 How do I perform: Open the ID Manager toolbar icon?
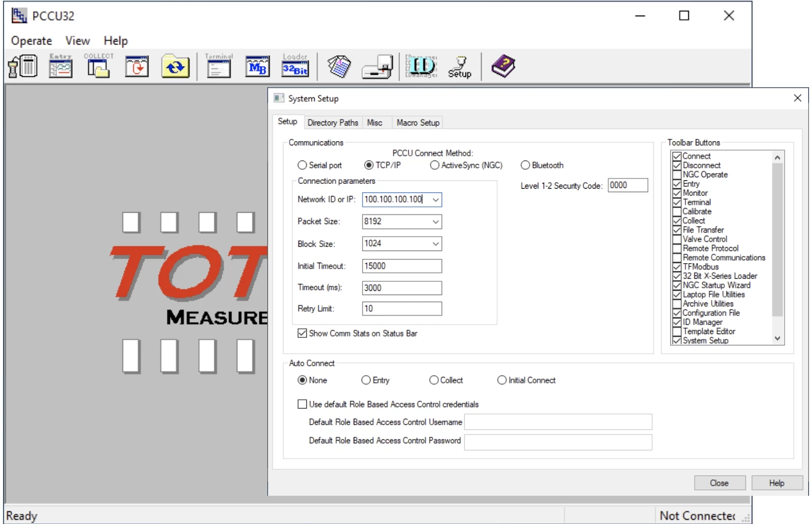[x=422, y=65]
